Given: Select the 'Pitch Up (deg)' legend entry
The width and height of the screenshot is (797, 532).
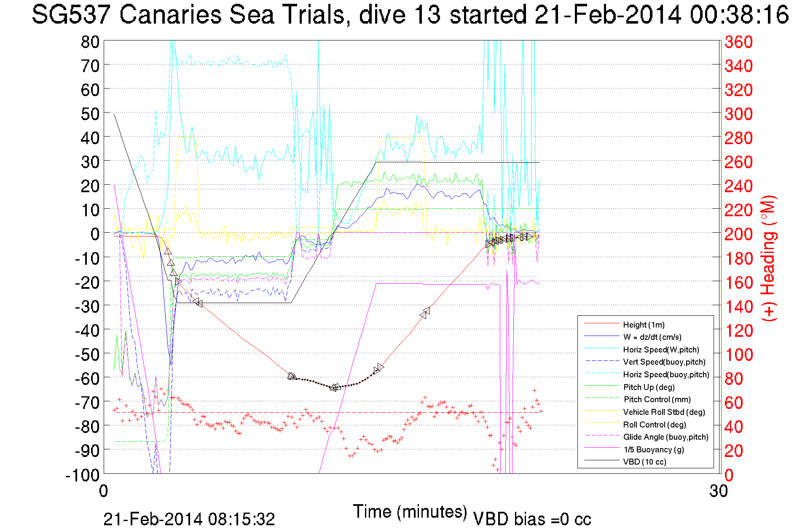Looking at the screenshot, I should click(x=649, y=387).
